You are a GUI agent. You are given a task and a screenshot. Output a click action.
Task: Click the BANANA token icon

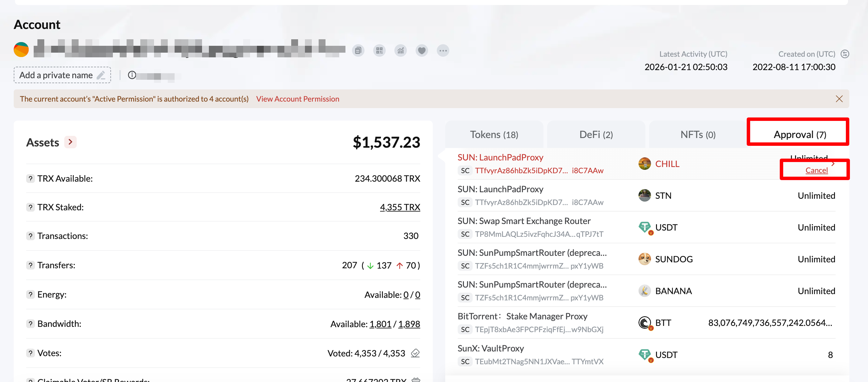[644, 291]
